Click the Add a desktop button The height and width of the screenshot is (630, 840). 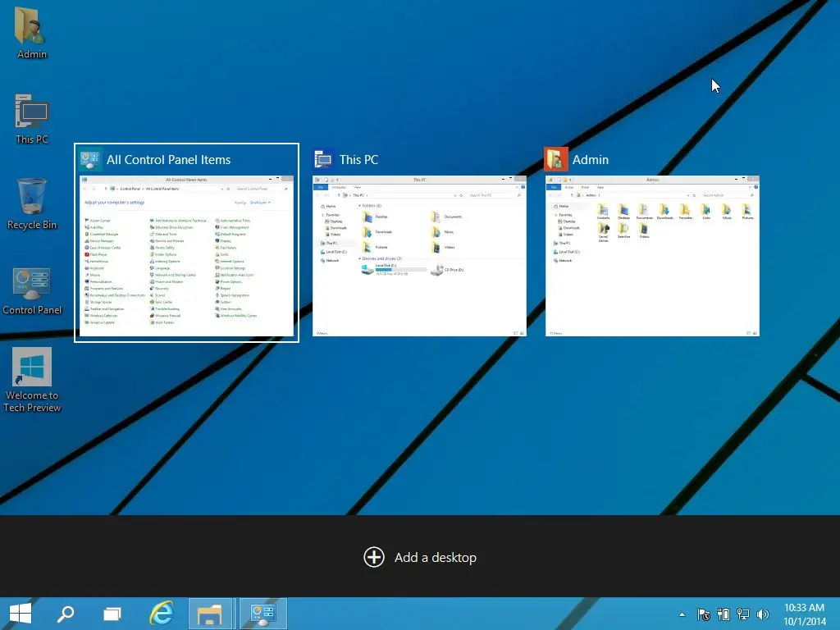tap(420, 557)
